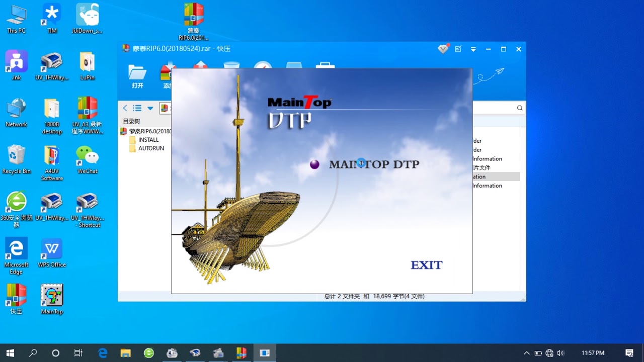
Task: Open taskbar search magnifier
Action: (33, 353)
